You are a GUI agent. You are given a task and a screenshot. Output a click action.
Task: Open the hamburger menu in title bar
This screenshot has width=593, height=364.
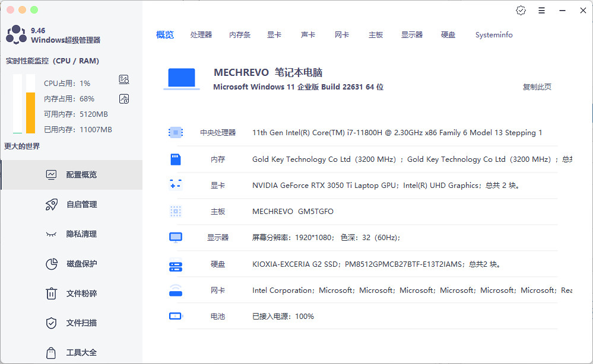click(x=541, y=11)
